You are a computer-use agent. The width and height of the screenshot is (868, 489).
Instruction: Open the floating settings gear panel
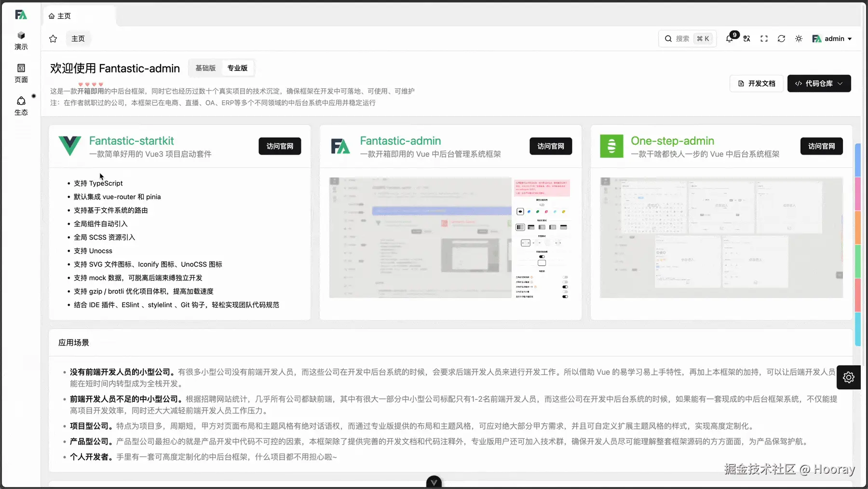click(x=849, y=378)
